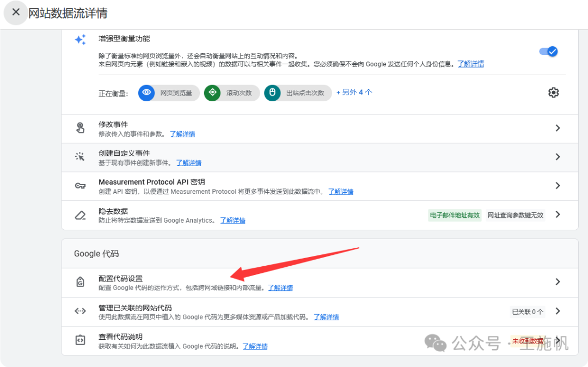588x367 pixels.
Task: Select the 出站点击次数 chip label
Action: click(305, 93)
